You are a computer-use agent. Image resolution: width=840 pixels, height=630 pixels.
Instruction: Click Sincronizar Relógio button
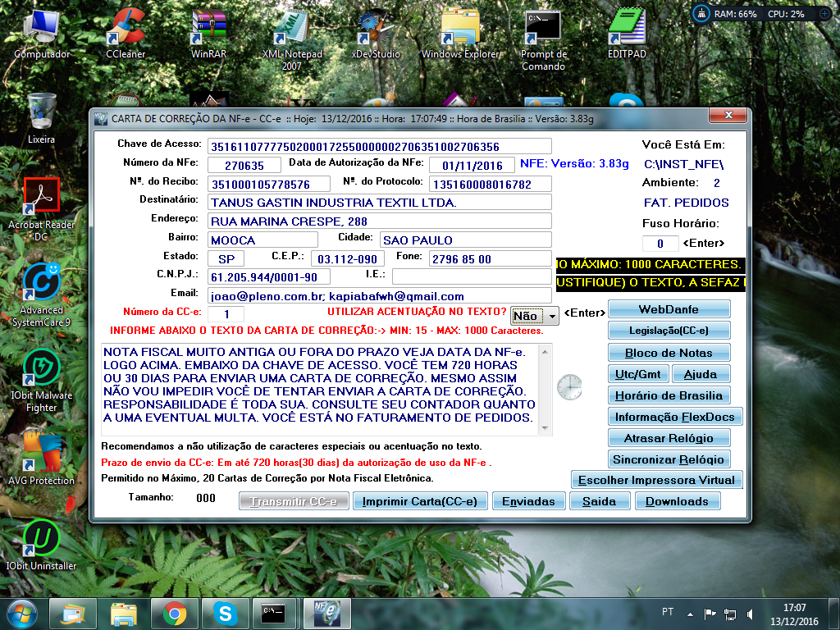click(669, 459)
